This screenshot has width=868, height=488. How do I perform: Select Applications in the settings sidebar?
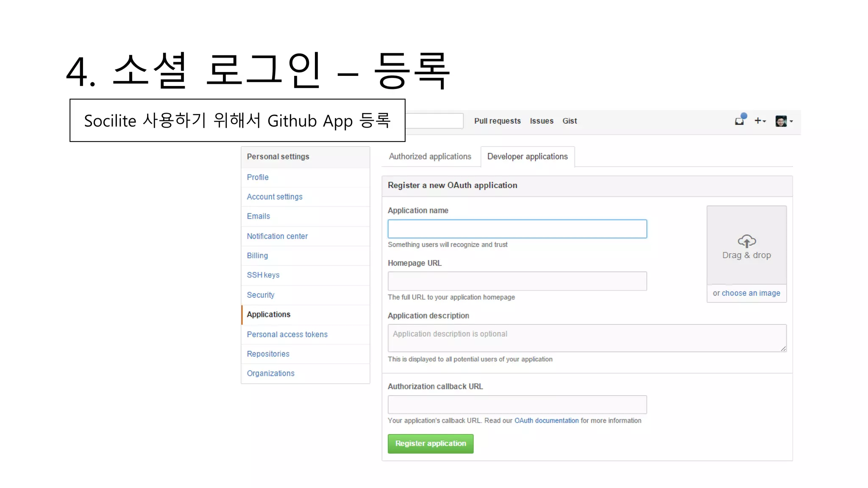(x=305, y=315)
